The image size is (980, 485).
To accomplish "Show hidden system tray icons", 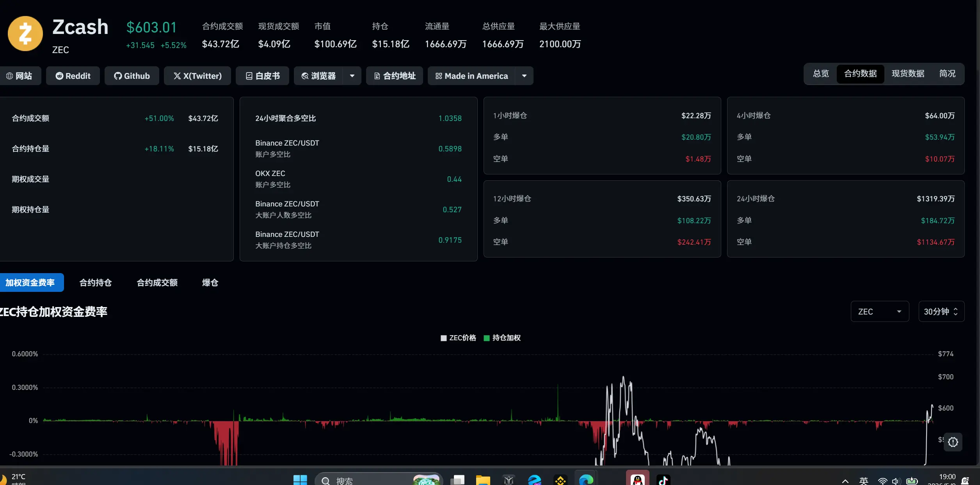I will pyautogui.click(x=845, y=481).
